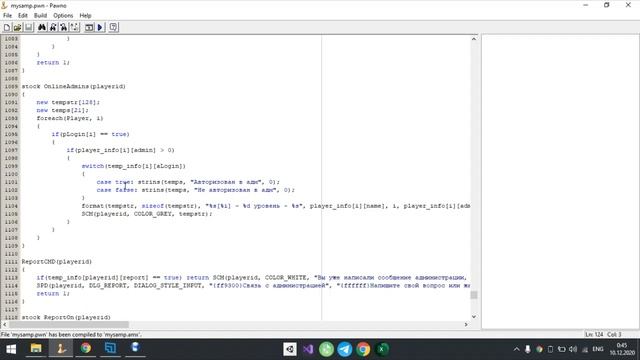
Task: Click the empty function list panel on right
Action: (x=560, y=182)
